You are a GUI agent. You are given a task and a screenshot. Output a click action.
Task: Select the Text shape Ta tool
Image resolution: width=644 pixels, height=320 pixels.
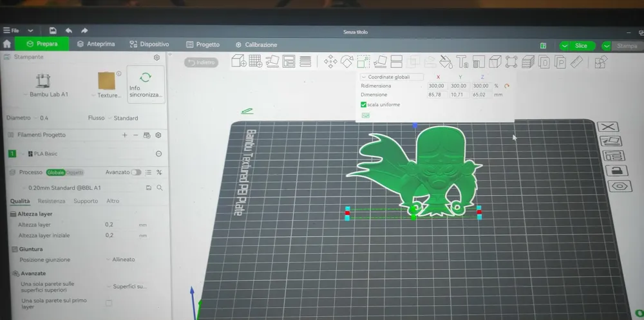point(462,62)
